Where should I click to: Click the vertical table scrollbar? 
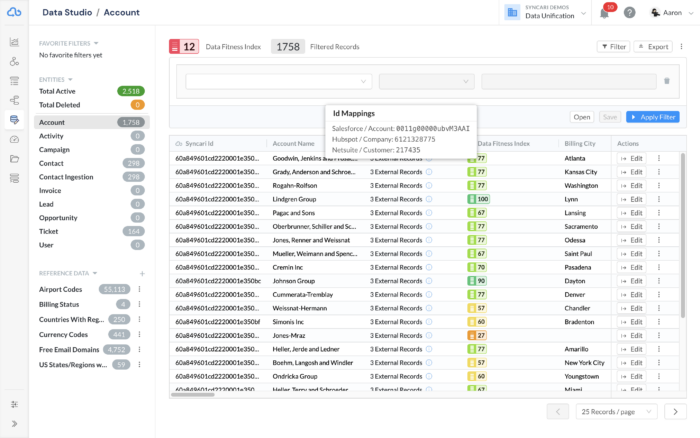pos(683,235)
